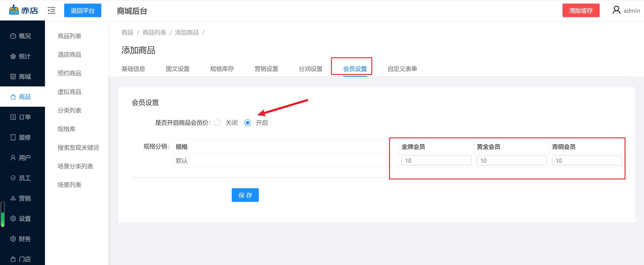Click the sidebar collapse hamburger icon
Viewport: 644px width, 265px height.
pyautogui.click(x=52, y=11)
